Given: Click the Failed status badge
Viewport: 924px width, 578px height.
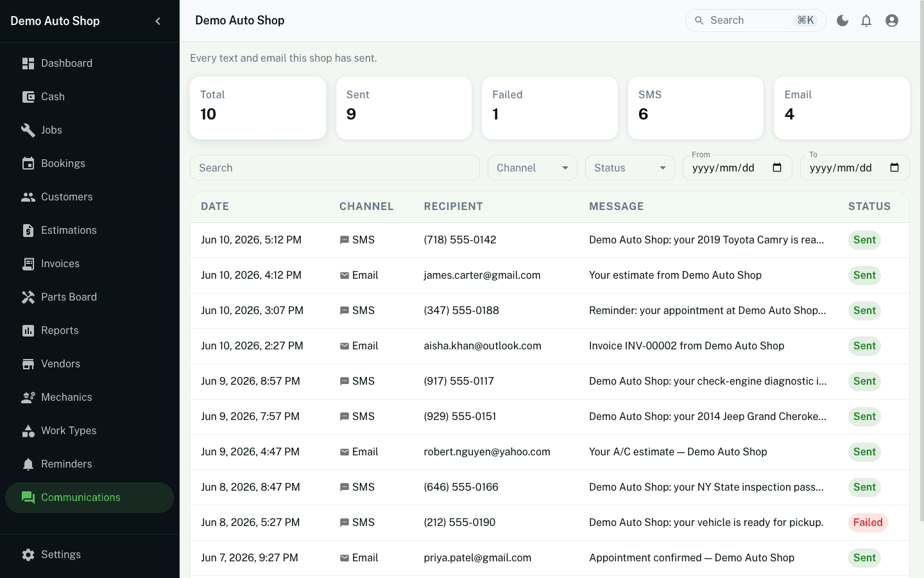Looking at the screenshot, I should (x=868, y=522).
